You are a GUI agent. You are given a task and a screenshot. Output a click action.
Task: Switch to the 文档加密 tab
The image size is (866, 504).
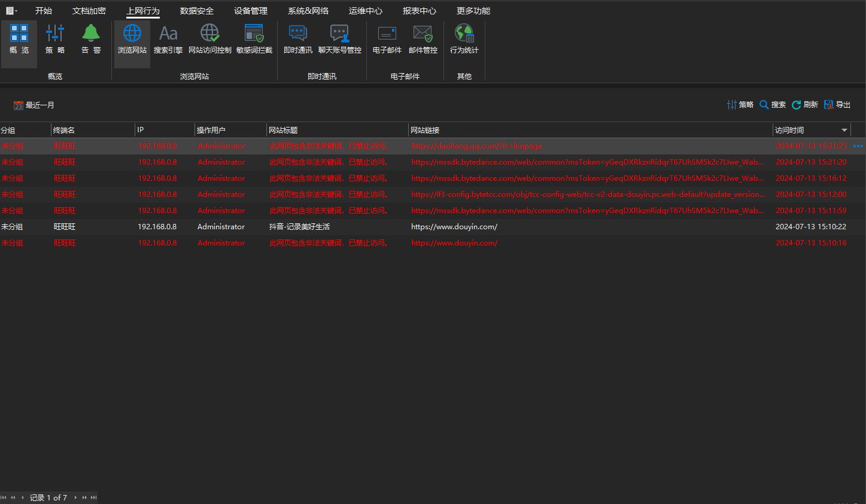point(89,11)
